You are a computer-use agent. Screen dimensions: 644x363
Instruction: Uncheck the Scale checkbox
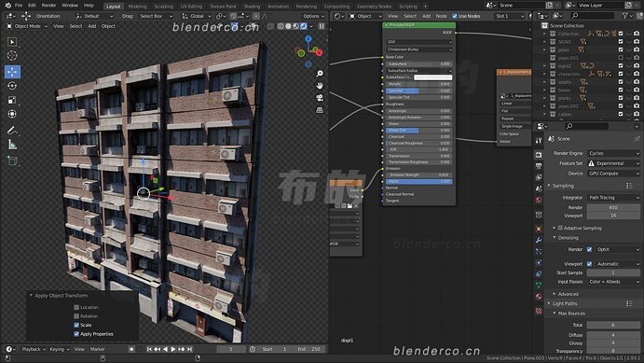tap(76, 325)
